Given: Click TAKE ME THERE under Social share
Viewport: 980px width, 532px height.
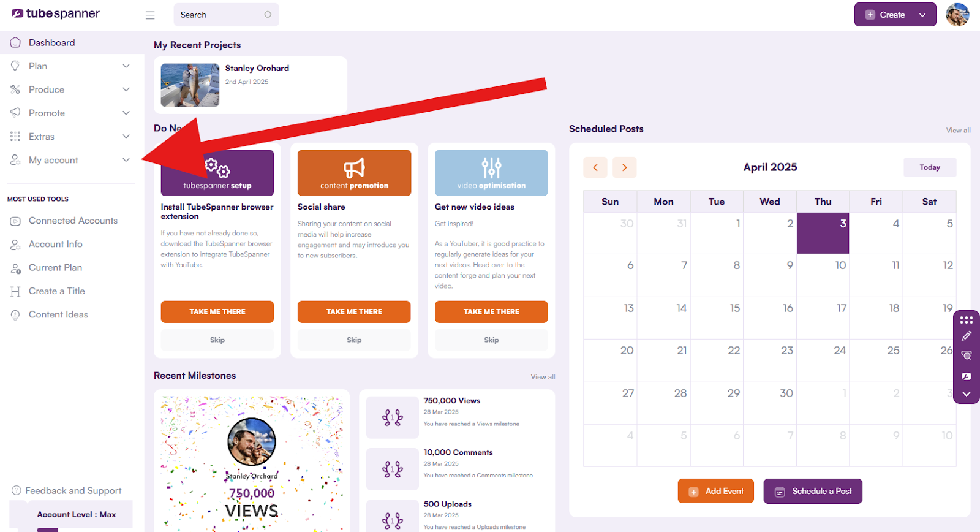Looking at the screenshot, I should tap(354, 311).
